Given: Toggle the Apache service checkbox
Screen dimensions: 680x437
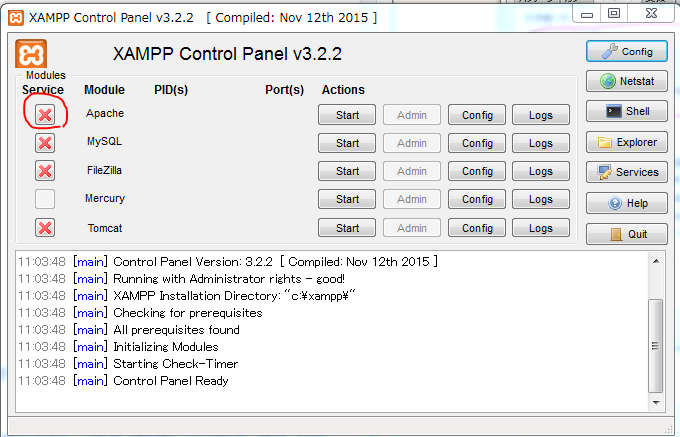Looking at the screenshot, I should [x=45, y=115].
